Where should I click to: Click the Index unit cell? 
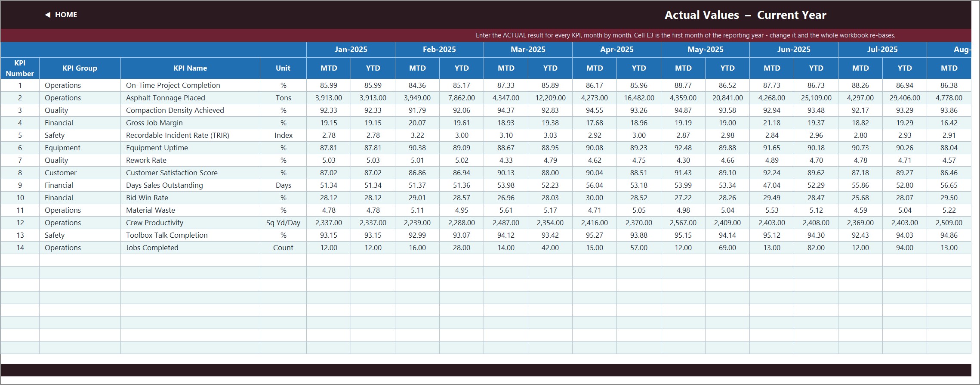(x=283, y=135)
